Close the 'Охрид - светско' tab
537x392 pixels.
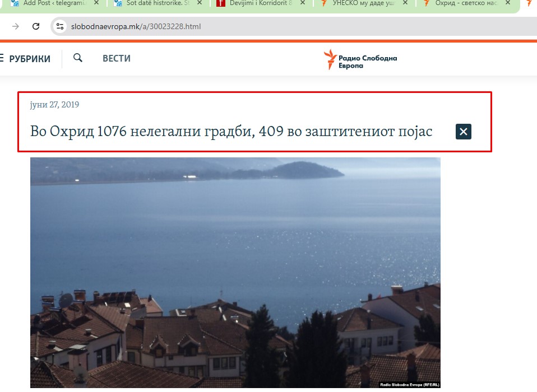(508, 3)
